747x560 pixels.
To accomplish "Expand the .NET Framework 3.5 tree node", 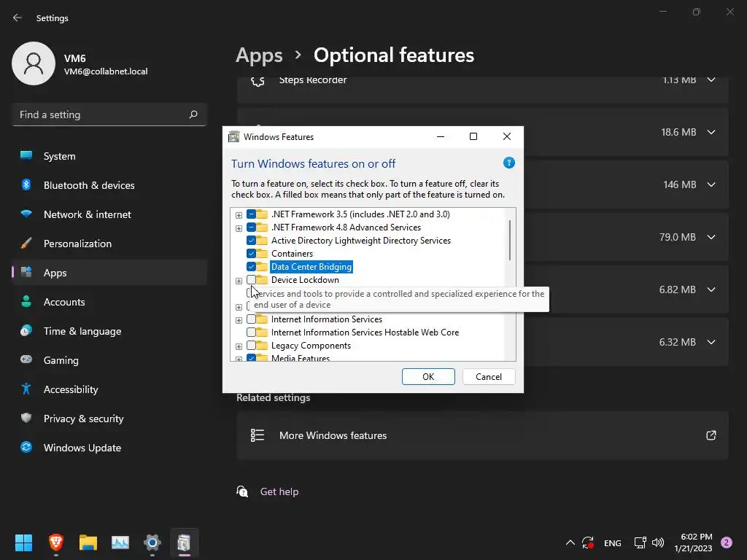I will 239,215.
